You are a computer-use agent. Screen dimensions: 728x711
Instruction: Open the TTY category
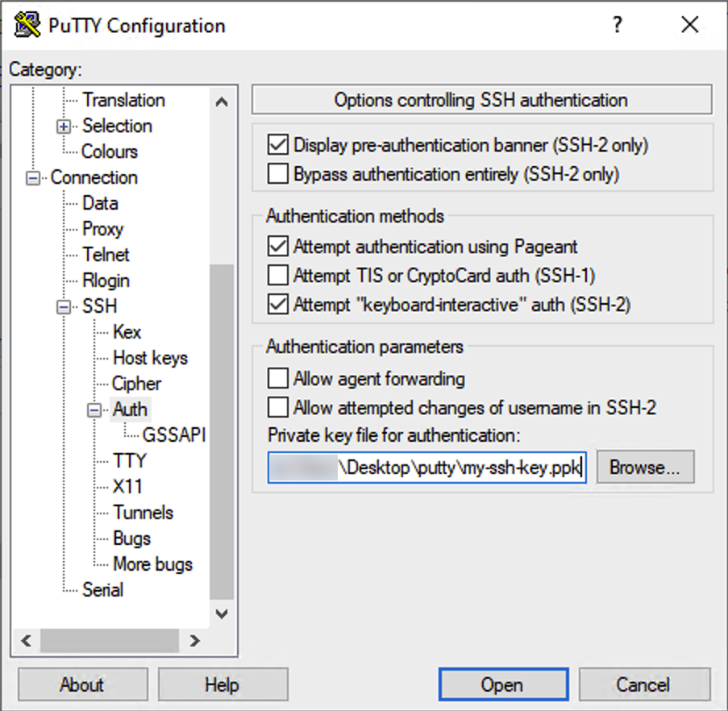130,461
